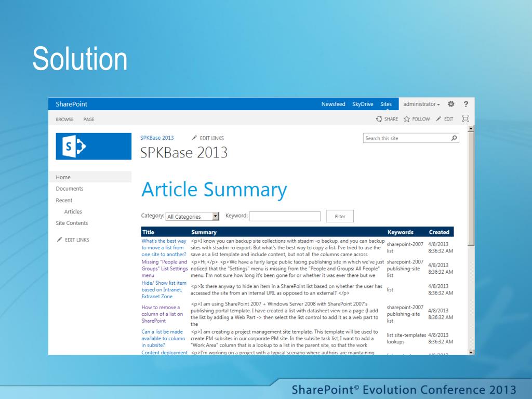The image size is (532, 399).
Task: Click the Edit pencil in ribbon
Action: (x=438, y=119)
